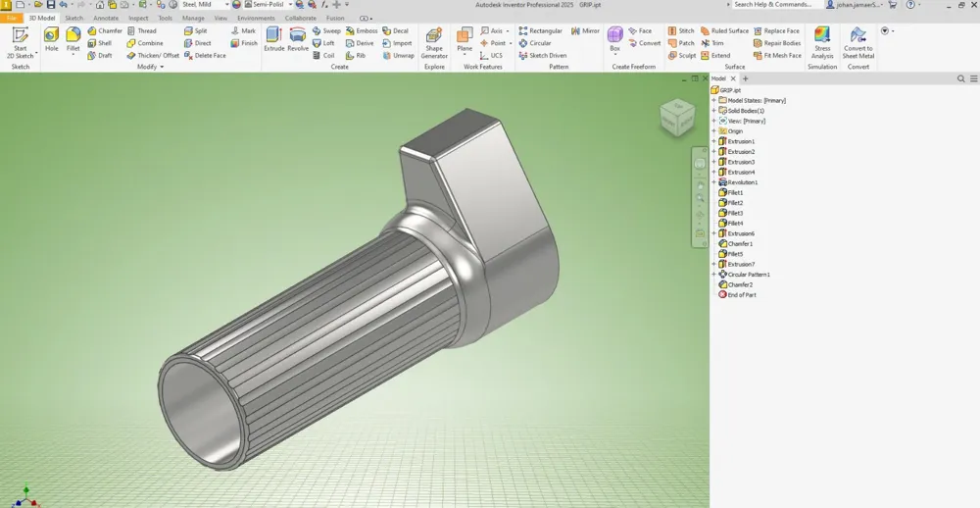
Task: Click the Revolve tool
Action: [x=298, y=39]
